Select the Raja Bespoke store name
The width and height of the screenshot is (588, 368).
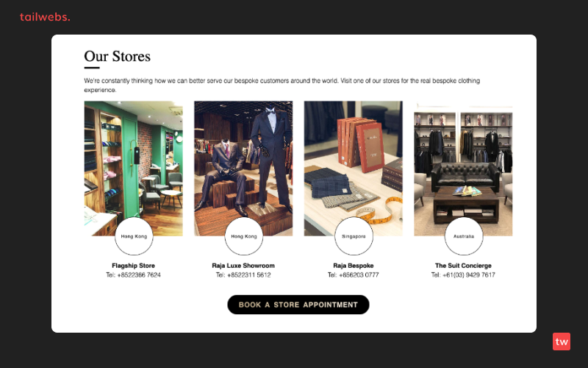click(354, 266)
